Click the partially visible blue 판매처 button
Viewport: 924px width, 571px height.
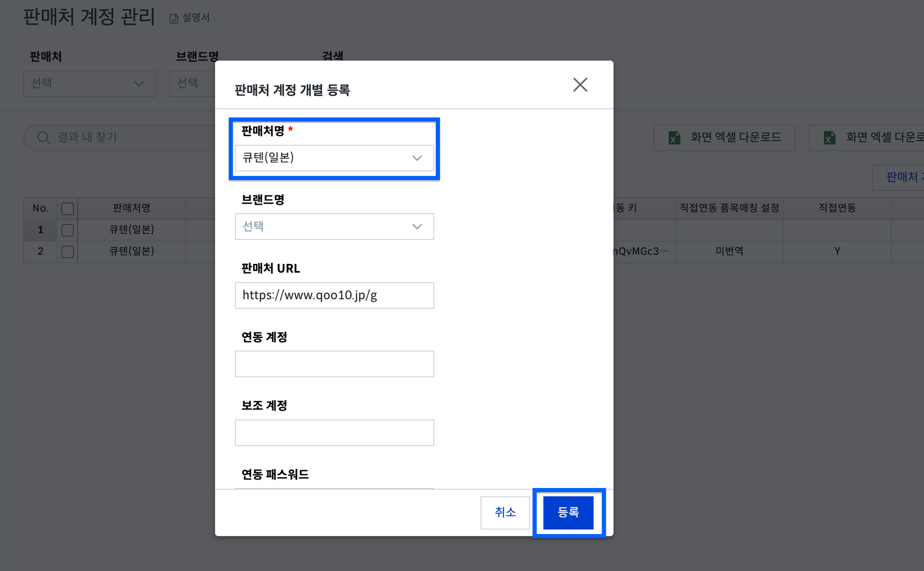pos(898,177)
